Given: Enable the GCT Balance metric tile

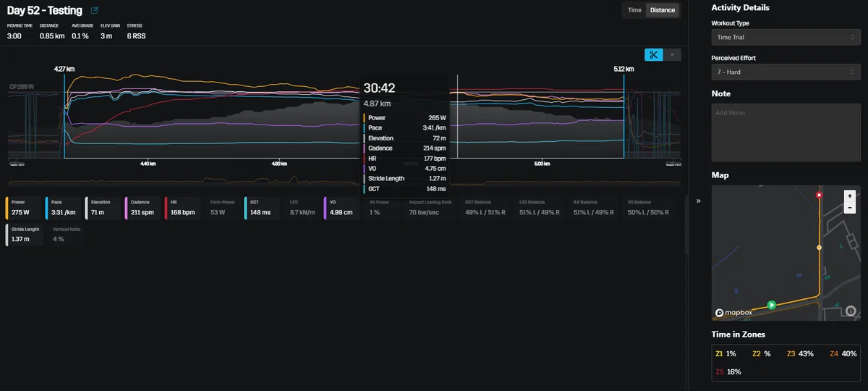Looking at the screenshot, I should click(x=487, y=208).
